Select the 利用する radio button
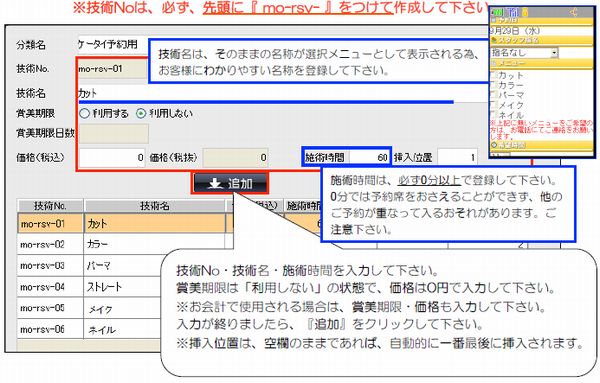The width and height of the screenshot is (600, 383). (84, 113)
